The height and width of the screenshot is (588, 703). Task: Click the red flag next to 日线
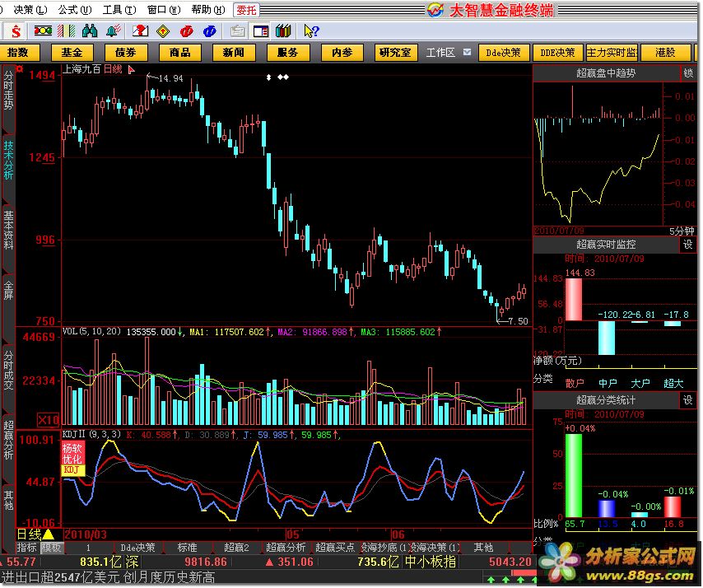132,70
